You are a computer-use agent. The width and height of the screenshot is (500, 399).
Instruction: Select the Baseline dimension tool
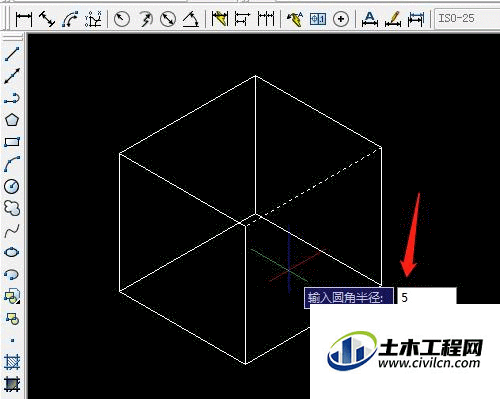coord(242,19)
